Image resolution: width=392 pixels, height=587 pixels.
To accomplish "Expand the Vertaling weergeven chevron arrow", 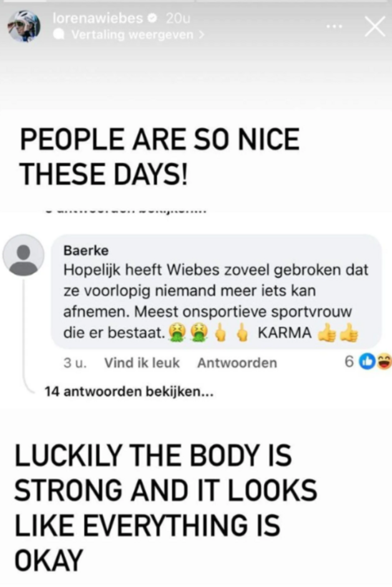I will tap(202, 35).
